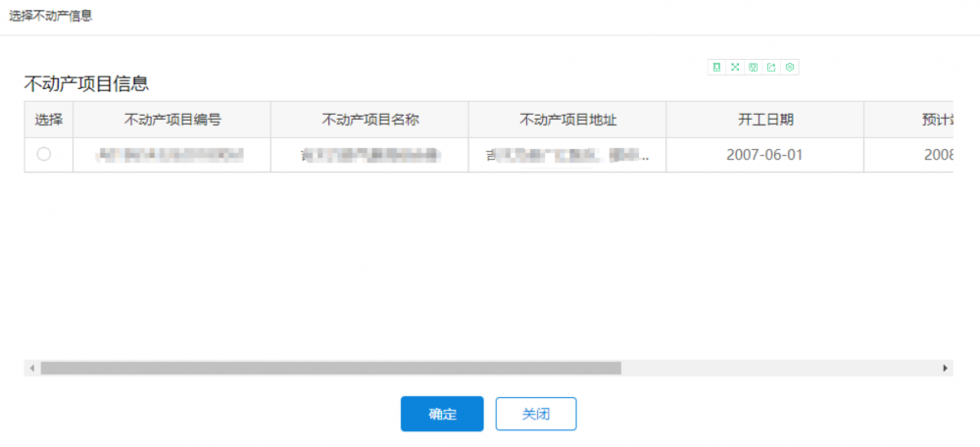Click the 2007-06-01 date cell
Viewport: 980px width, 447px height.
tap(765, 155)
